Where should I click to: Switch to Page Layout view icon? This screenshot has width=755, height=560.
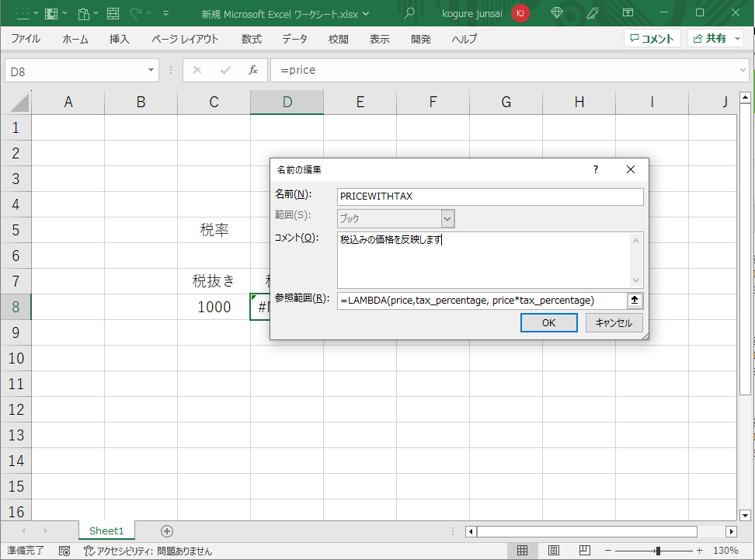click(x=554, y=550)
